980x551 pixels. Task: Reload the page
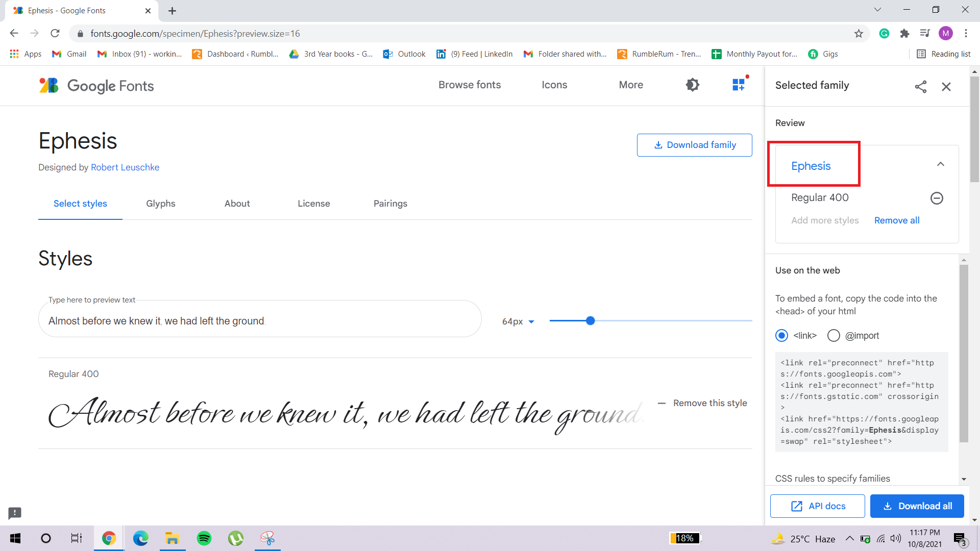click(55, 34)
